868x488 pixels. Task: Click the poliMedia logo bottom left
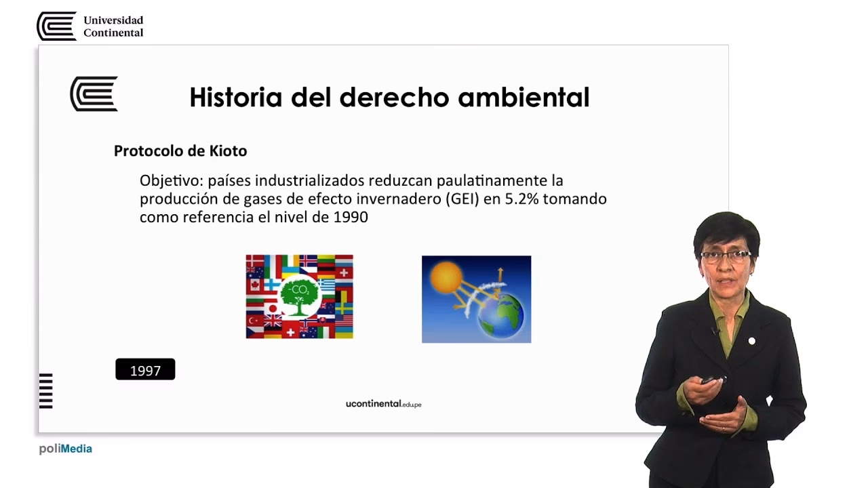[x=64, y=448]
